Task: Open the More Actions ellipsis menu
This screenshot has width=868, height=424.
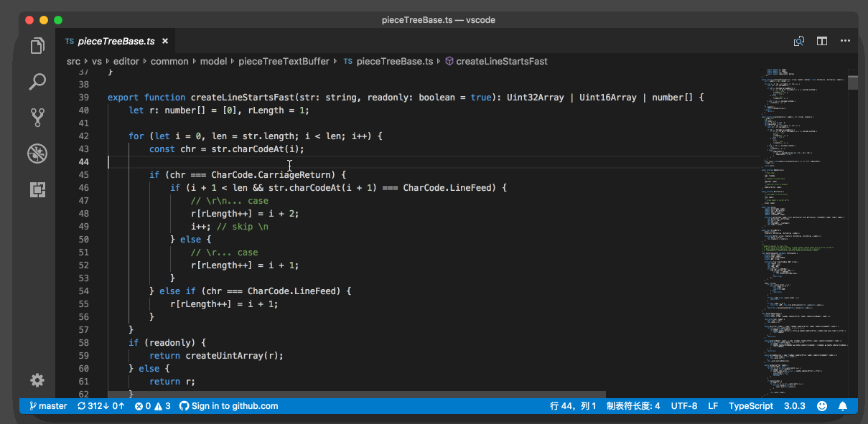Action: click(x=844, y=42)
